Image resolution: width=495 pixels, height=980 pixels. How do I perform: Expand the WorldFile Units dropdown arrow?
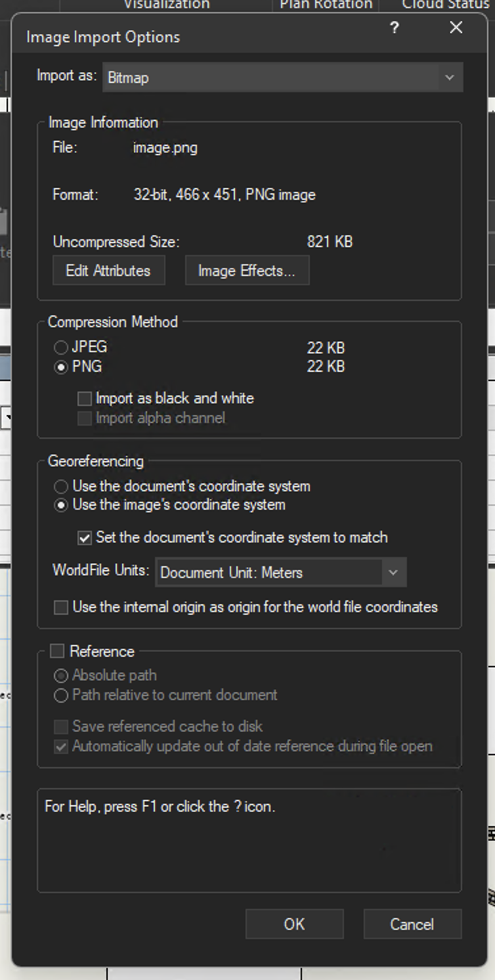coord(393,573)
